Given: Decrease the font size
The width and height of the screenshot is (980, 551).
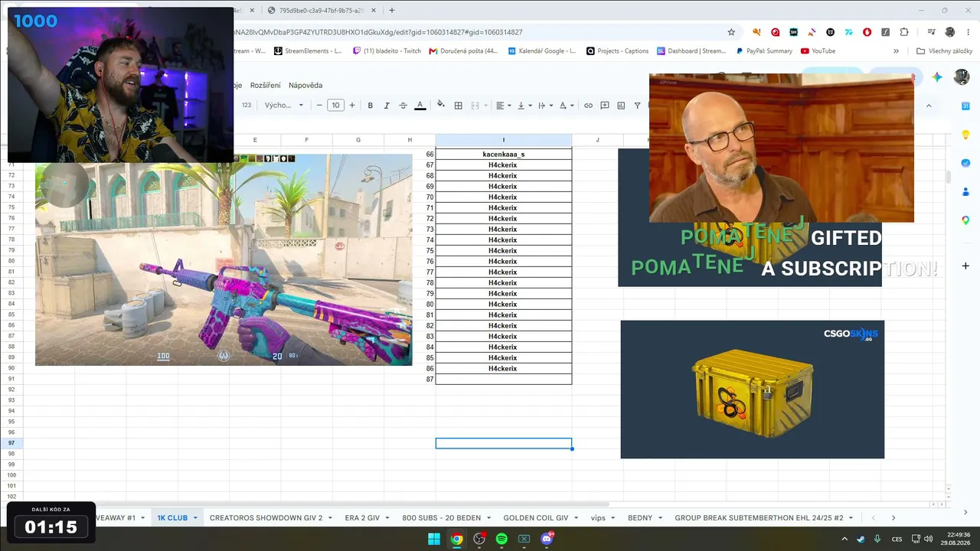Looking at the screenshot, I should coord(319,106).
